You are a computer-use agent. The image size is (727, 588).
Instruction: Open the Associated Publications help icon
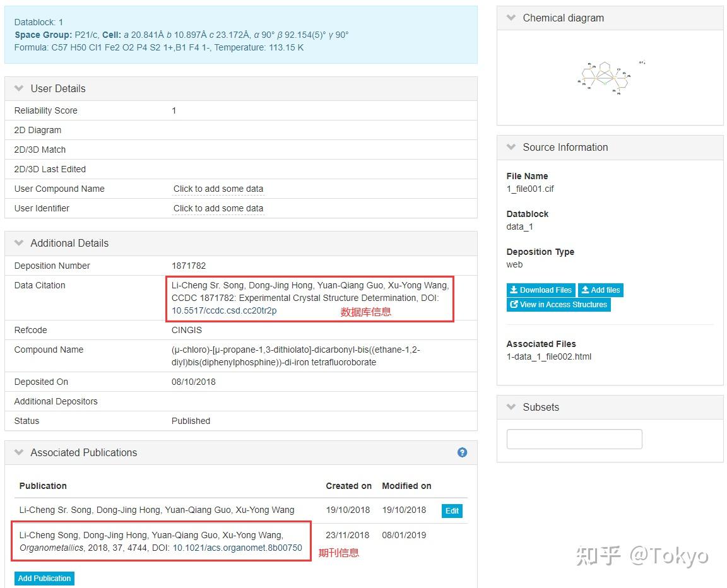tap(462, 452)
